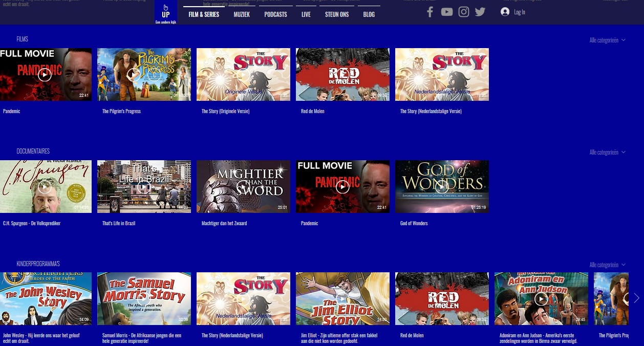The image size is (644, 346).
Task: Open the FILM & SERIES menu
Action: (x=204, y=14)
